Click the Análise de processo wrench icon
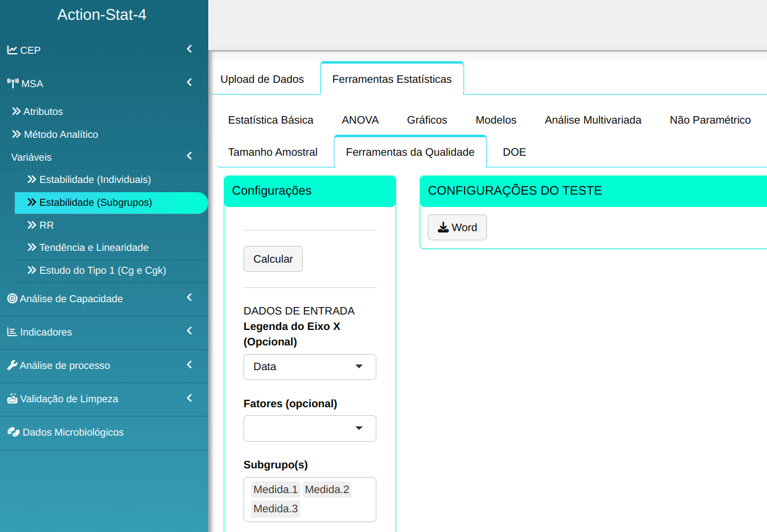 (x=12, y=365)
